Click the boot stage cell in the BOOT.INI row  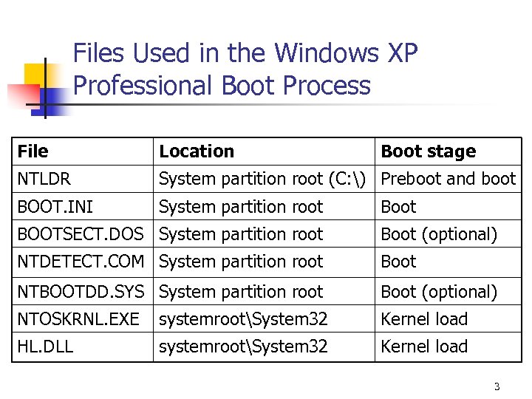click(398, 207)
